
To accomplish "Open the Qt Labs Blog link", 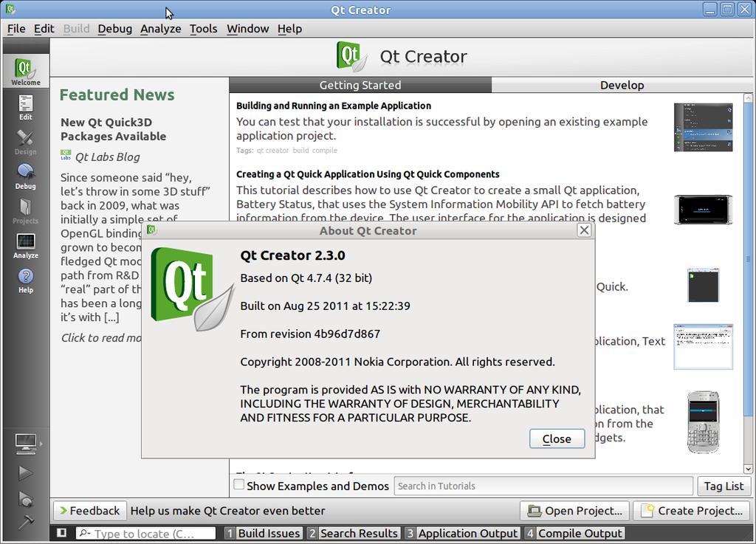I will pyautogui.click(x=108, y=157).
